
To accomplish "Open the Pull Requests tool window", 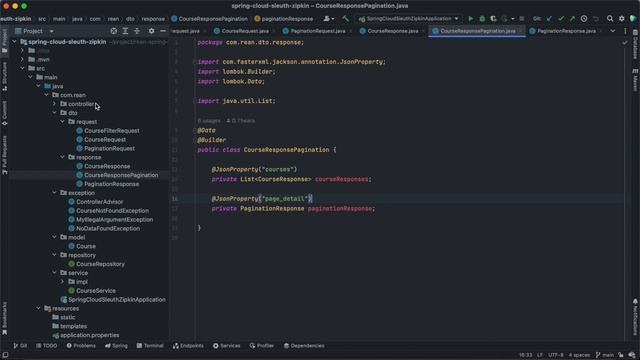I will (4, 155).
